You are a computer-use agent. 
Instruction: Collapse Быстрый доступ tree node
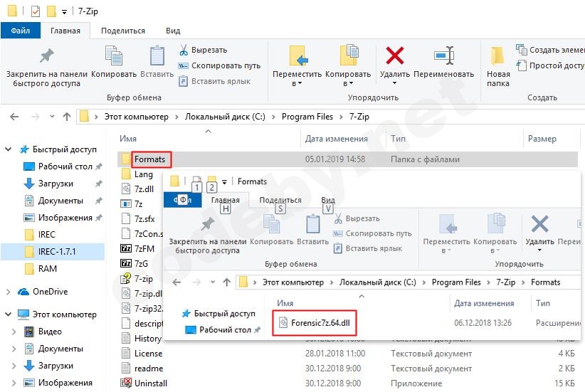(x=9, y=149)
